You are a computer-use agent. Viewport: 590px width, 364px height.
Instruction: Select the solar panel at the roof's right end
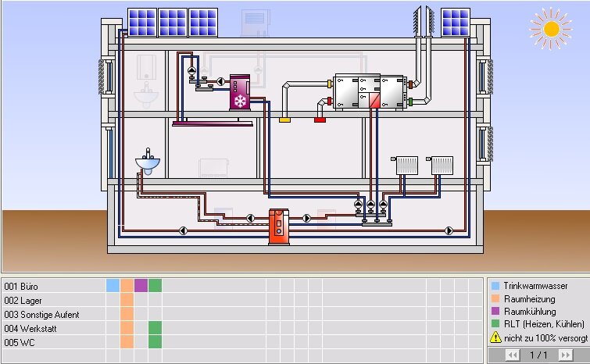(x=456, y=22)
